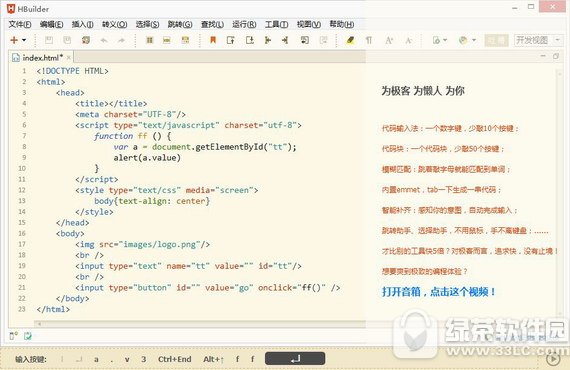
Task: Open the dropdown arrow beside the New plus icon
Action: [24, 40]
